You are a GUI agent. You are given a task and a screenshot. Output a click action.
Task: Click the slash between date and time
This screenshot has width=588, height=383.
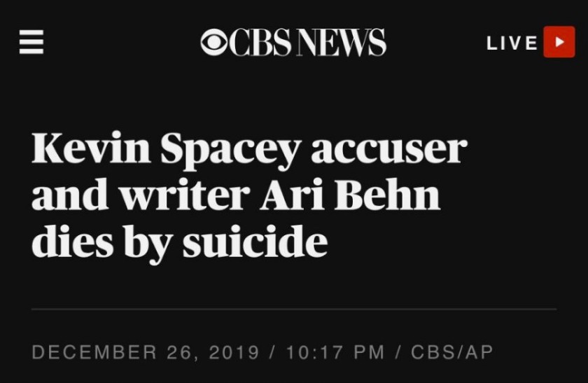[272, 351]
